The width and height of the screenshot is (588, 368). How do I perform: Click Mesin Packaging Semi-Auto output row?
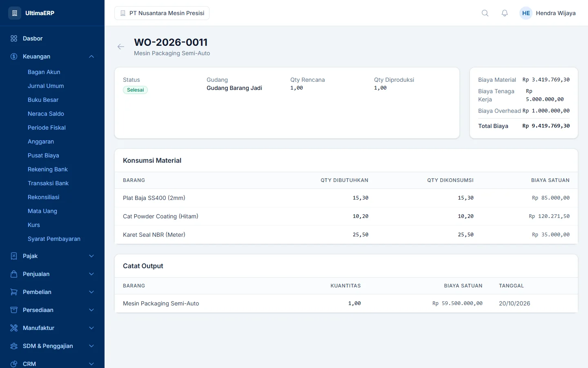tap(346, 303)
